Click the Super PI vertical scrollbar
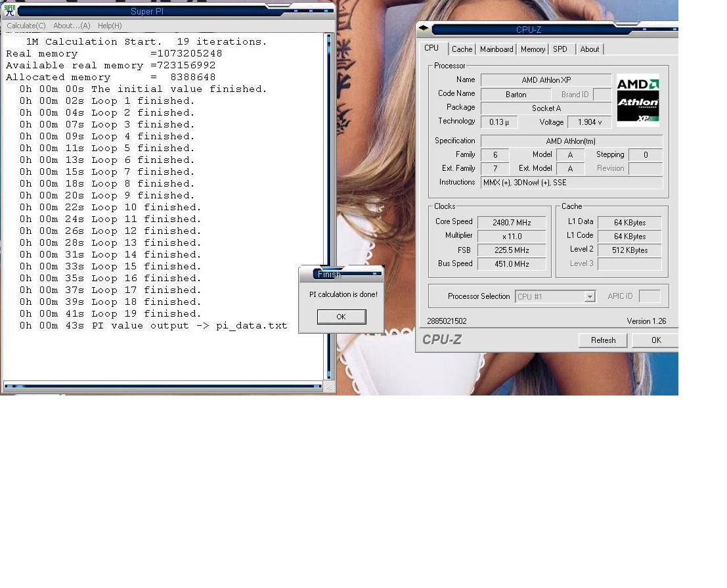Viewport: 727px width, 588px height. coord(329,207)
